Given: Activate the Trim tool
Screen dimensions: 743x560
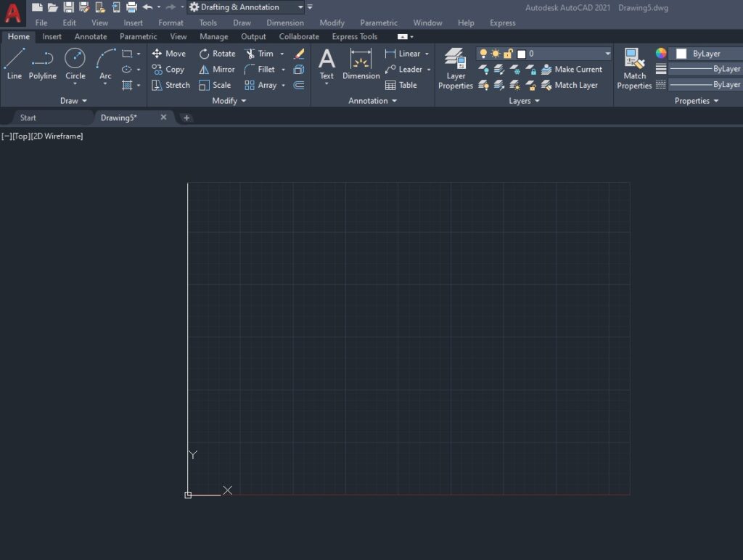Looking at the screenshot, I should click(x=263, y=53).
